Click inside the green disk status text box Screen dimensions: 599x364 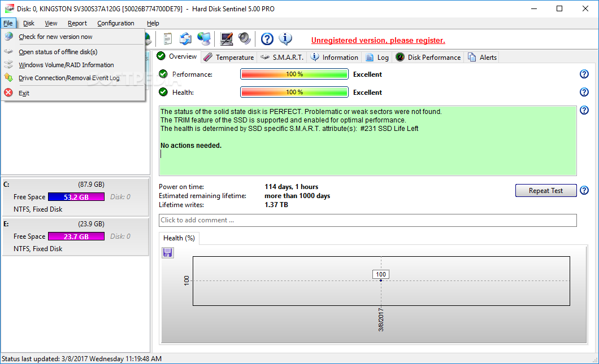pyautogui.click(x=367, y=141)
